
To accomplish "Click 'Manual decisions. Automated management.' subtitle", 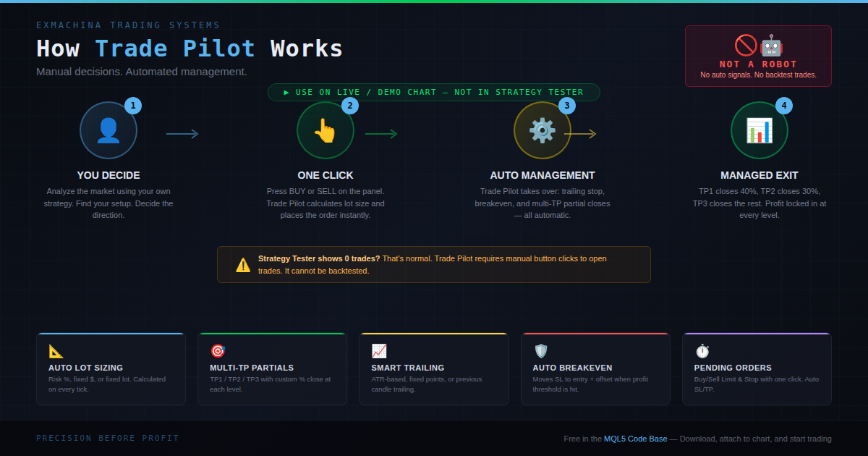I will (142, 72).
